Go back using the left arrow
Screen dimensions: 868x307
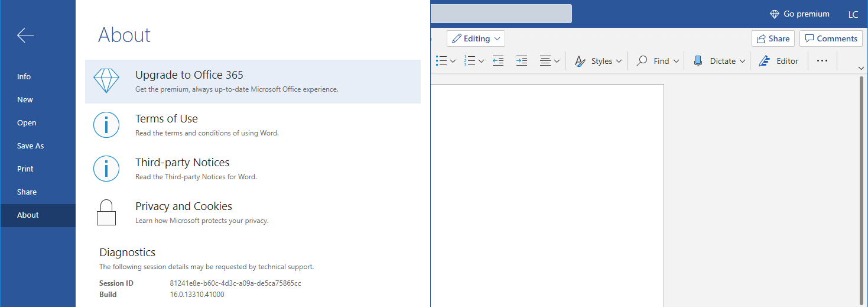click(25, 35)
